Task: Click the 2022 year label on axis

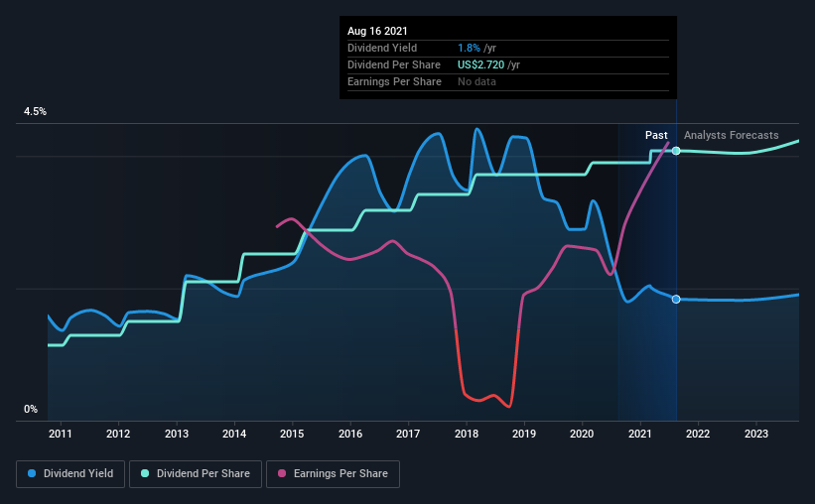Action: point(698,434)
